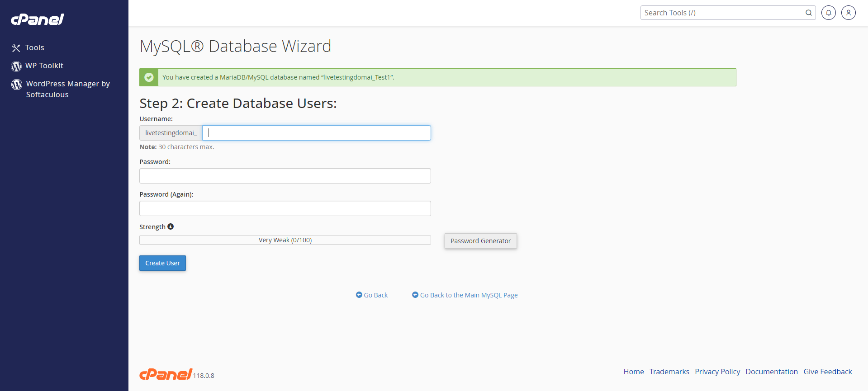Open the Home footer link

click(x=634, y=372)
